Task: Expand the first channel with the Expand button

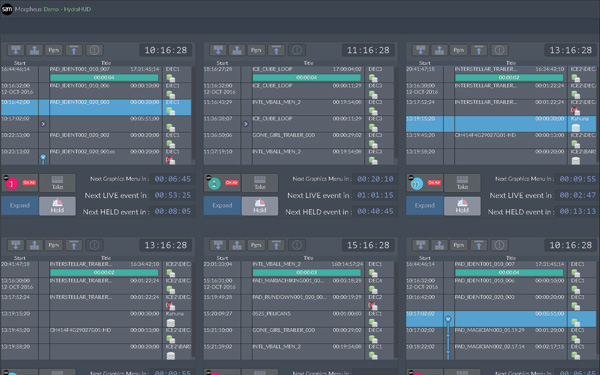Action: tap(20, 205)
